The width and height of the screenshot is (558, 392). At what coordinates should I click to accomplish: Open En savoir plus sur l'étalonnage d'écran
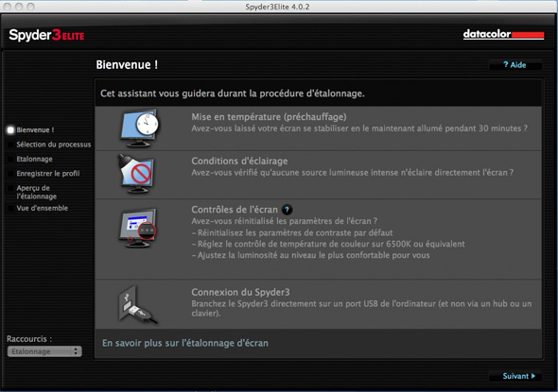(x=185, y=343)
